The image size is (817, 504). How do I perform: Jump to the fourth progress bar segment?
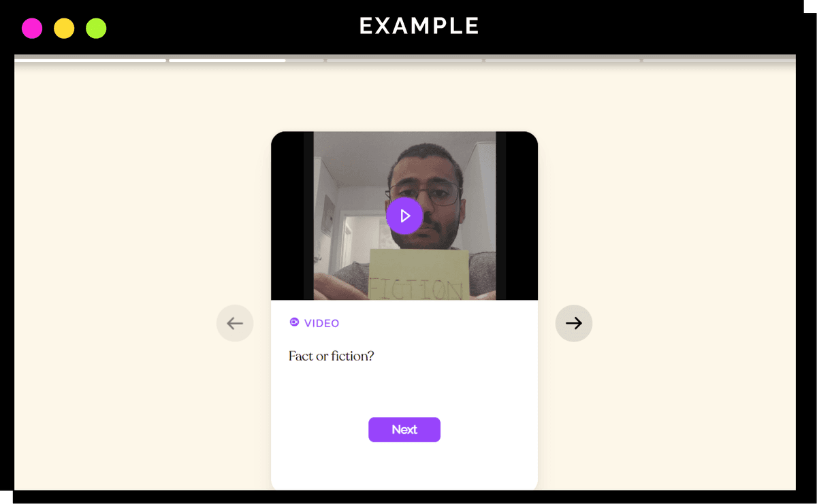pos(562,61)
